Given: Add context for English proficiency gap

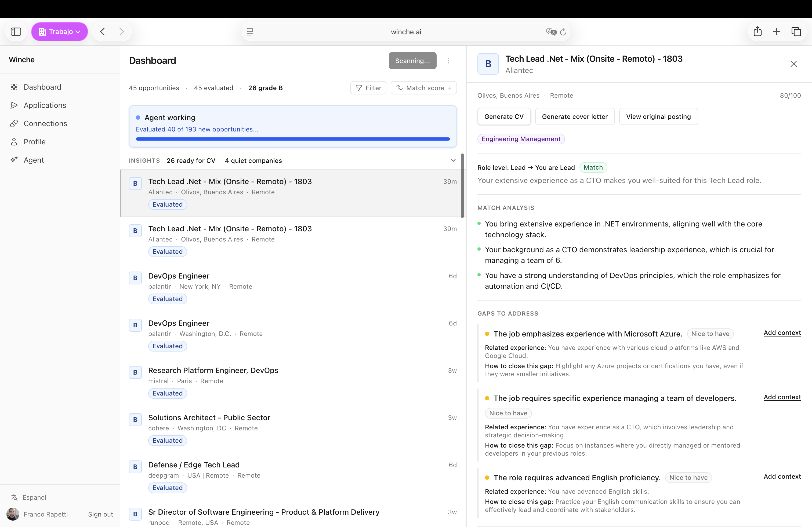Looking at the screenshot, I should pyautogui.click(x=782, y=477).
